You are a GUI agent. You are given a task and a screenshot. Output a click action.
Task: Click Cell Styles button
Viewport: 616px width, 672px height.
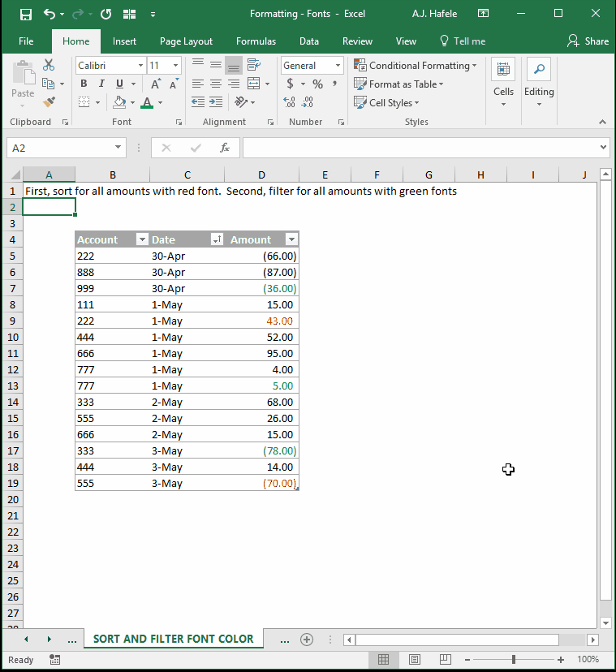pyautogui.click(x=386, y=103)
